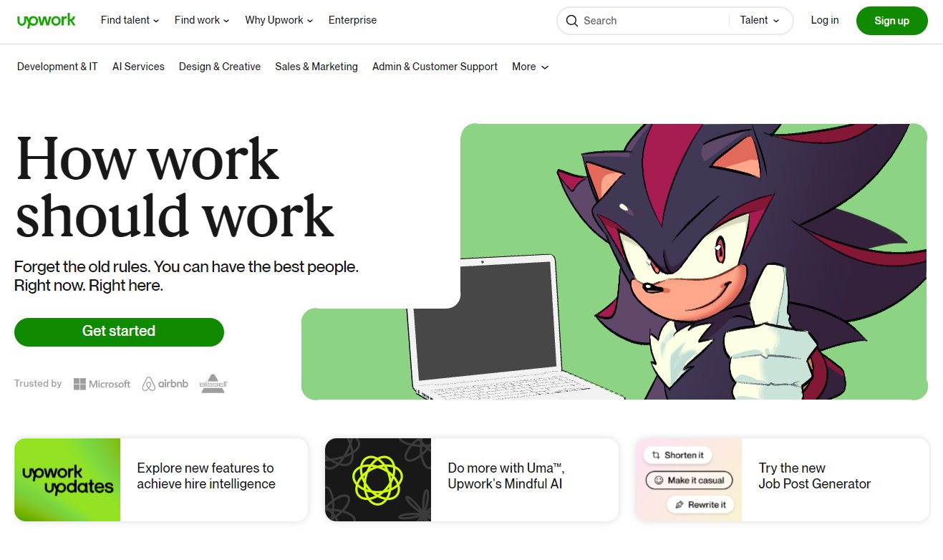Image resolution: width=943 pixels, height=560 pixels.
Task: Click the Get started button
Action: pos(119,332)
